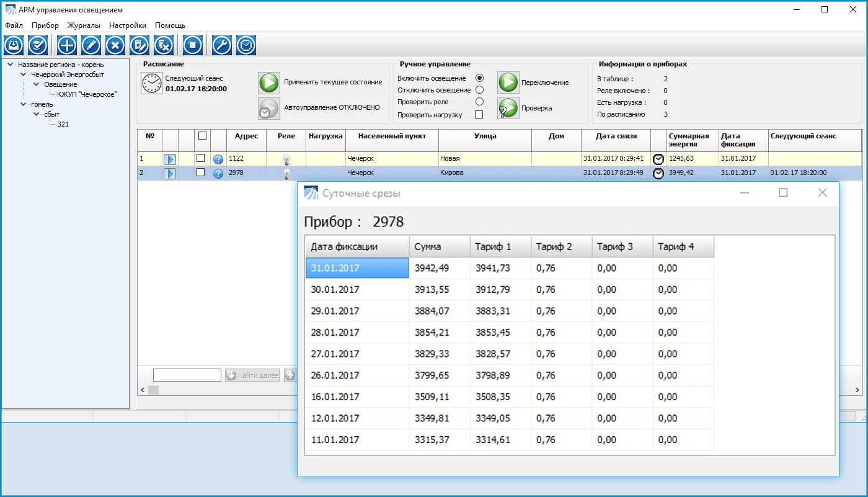Click the Дата связи 31.01.2017 8:29:49 cell
The width and height of the screenshot is (868, 497).
pyautogui.click(x=616, y=173)
